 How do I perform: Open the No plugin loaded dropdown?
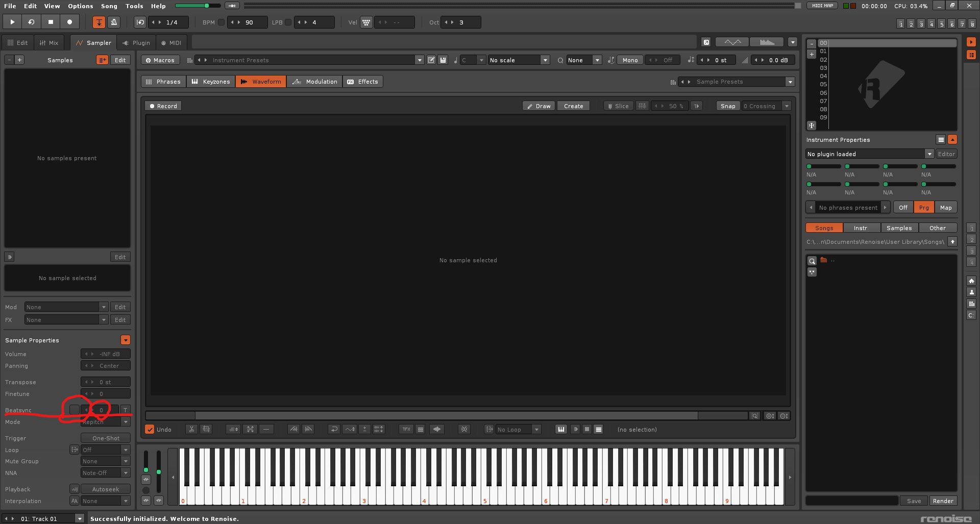[870, 154]
